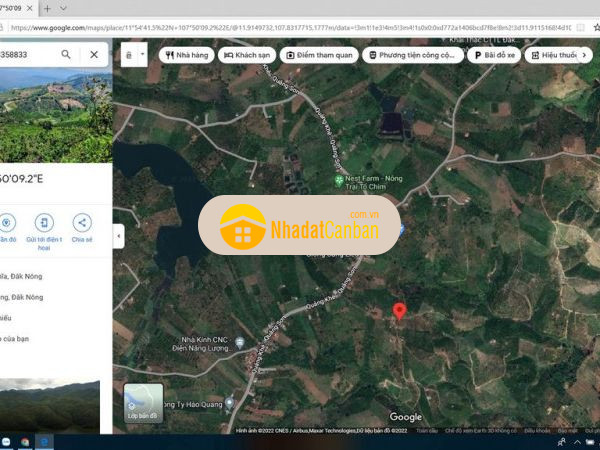Click the red location pin on map
The height and width of the screenshot is (450, 600).
(x=399, y=311)
